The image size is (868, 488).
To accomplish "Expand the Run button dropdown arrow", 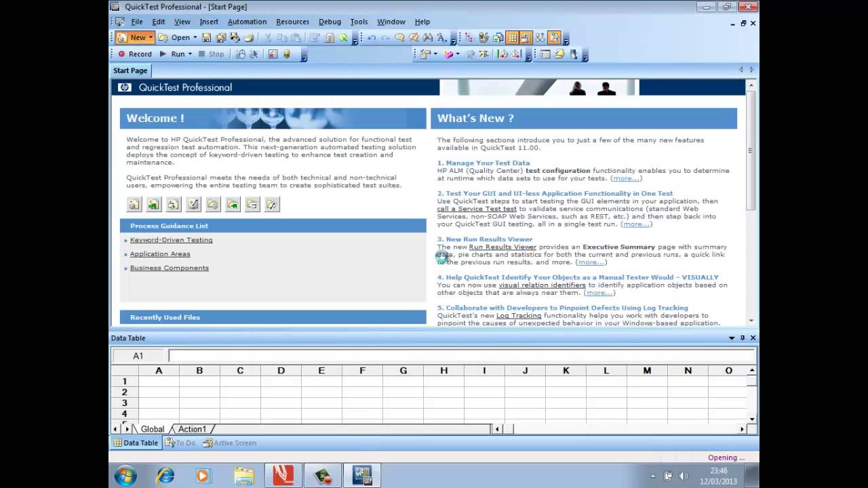I will (190, 54).
